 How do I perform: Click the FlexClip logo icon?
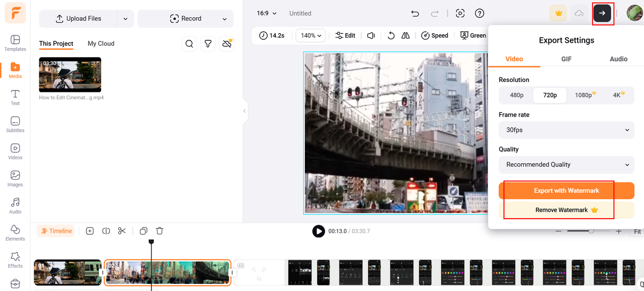pos(15,13)
